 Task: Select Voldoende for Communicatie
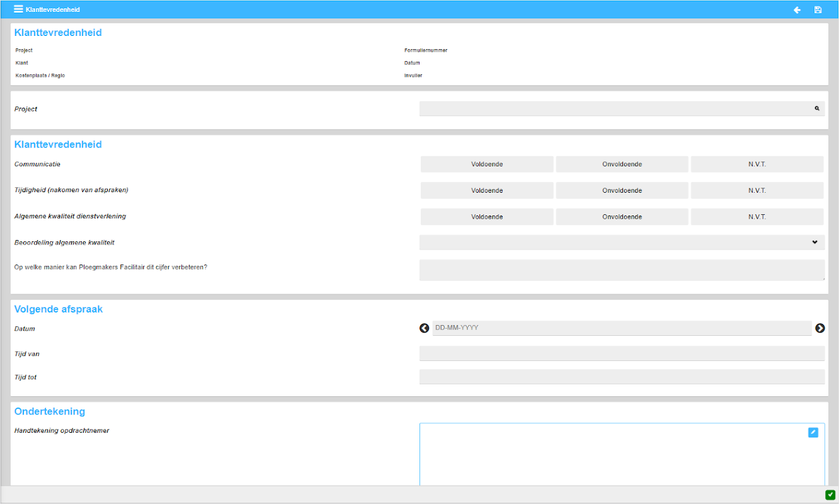[487, 164]
